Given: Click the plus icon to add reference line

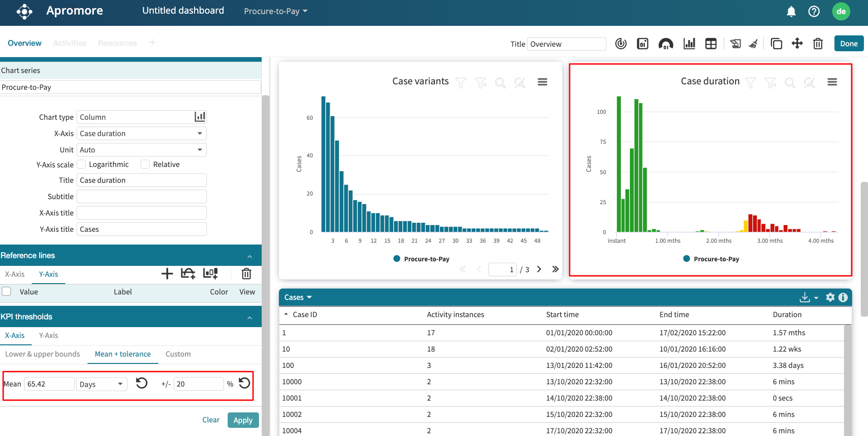Looking at the screenshot, I should (x=167, y=274).
